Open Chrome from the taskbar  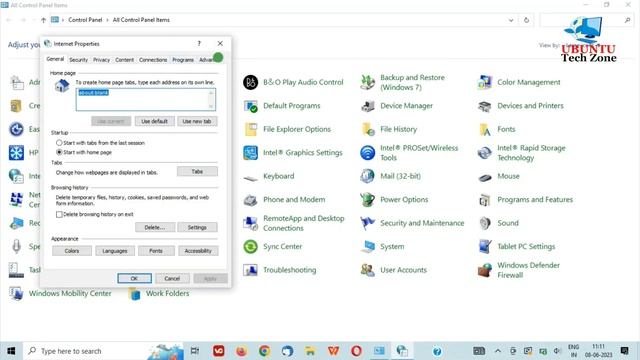[264, 351]
